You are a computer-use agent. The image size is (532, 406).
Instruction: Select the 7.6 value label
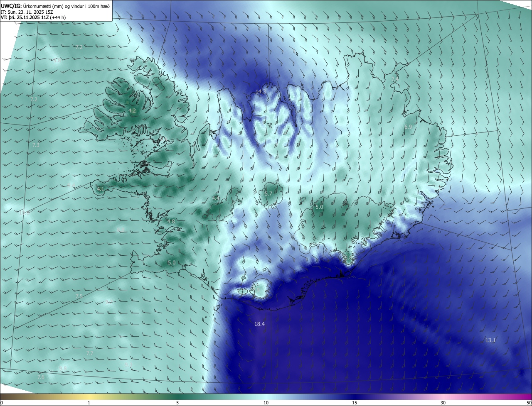click(41, 377)
